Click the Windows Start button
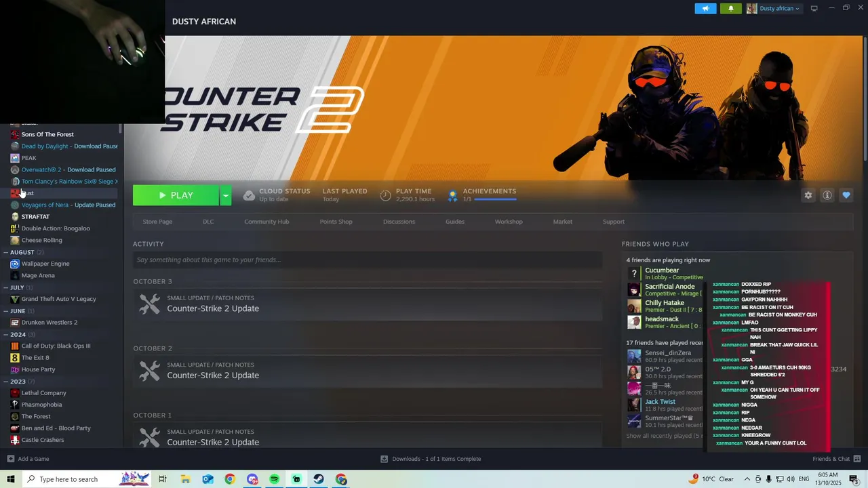868x488 pixels. (x=11, y=479)
